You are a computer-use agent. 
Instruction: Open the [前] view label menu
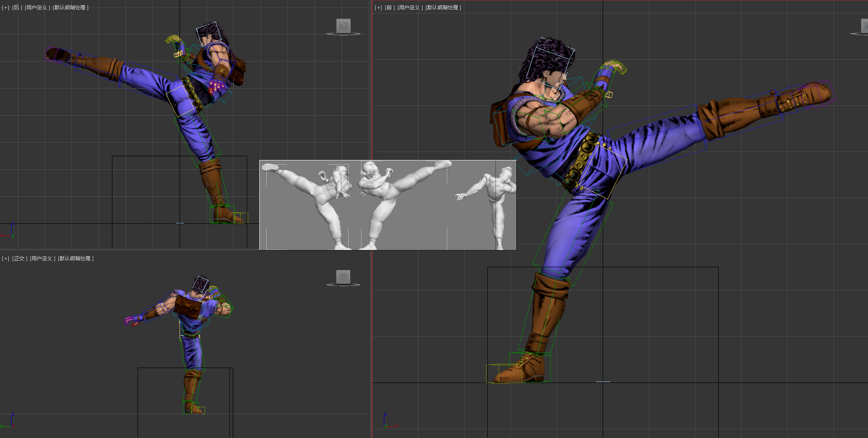(x=389, y=7)
